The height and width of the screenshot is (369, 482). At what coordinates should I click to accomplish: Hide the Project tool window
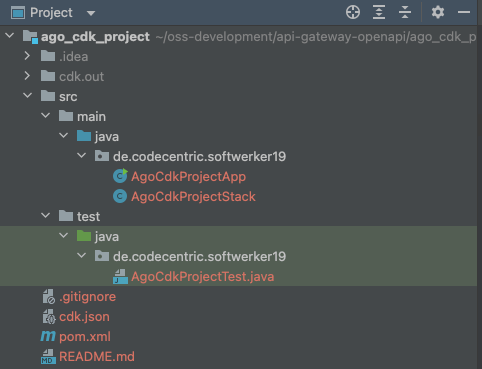pyautogui.click(x=464, y=12)
